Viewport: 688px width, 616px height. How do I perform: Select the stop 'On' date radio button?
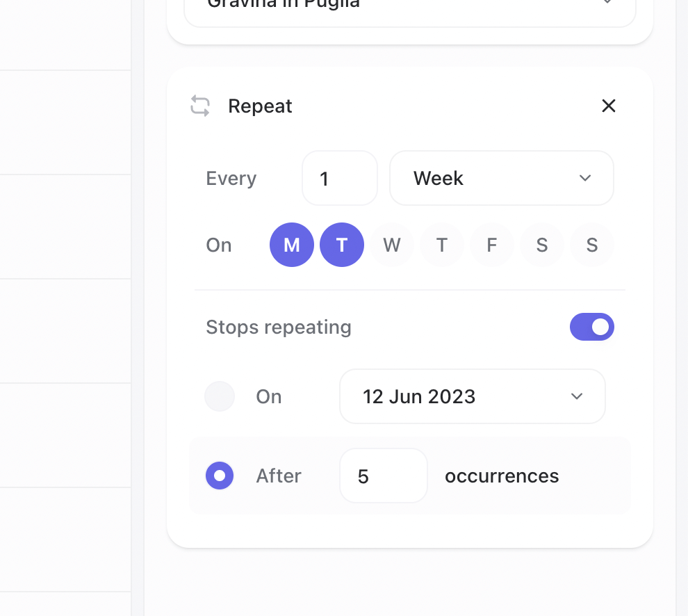pyautogui.click(x=220, y=396)
